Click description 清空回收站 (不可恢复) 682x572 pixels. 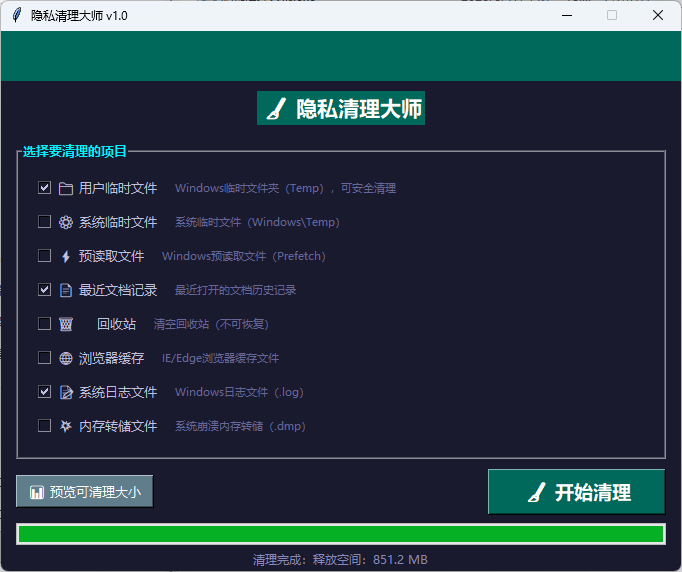(211, 324)
